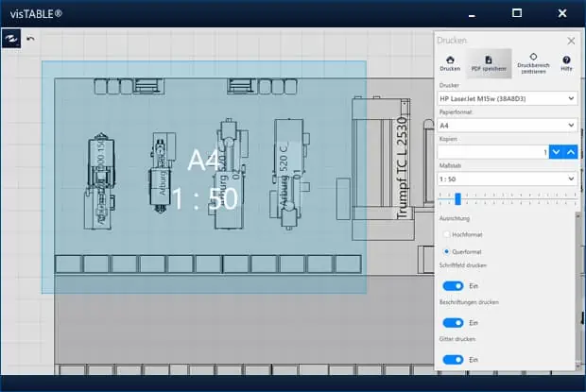Click Druckbereich zentrieren button
586x392 pixels.
point(533,63)
